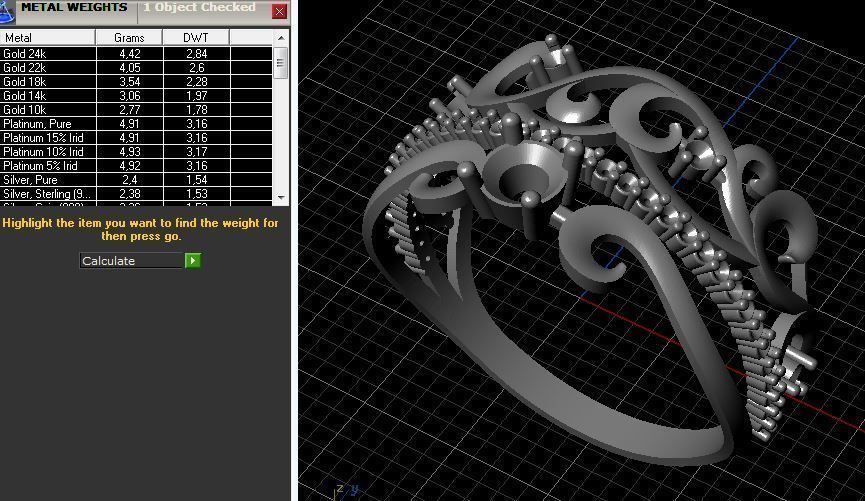Click the 2,6 DWT value
Screen dimensions: 865x501
click(196, 67)
